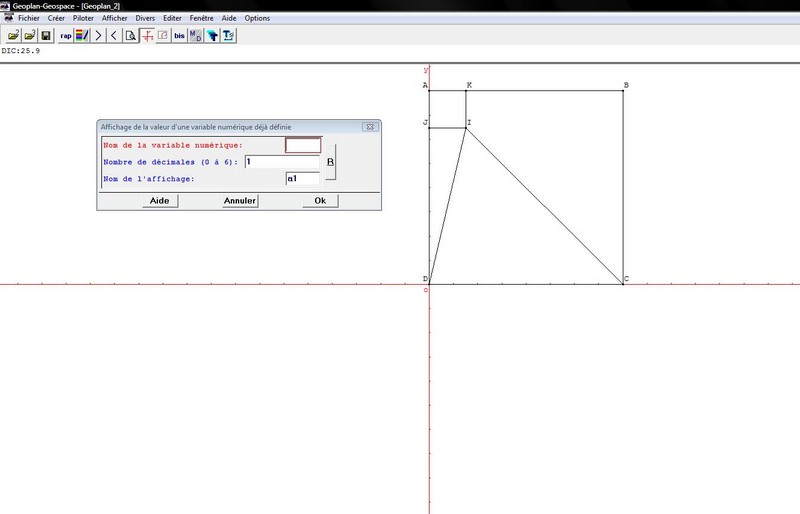Click the 'MD' toolbar icon
The image size is (800, 514).
[196, 35]
